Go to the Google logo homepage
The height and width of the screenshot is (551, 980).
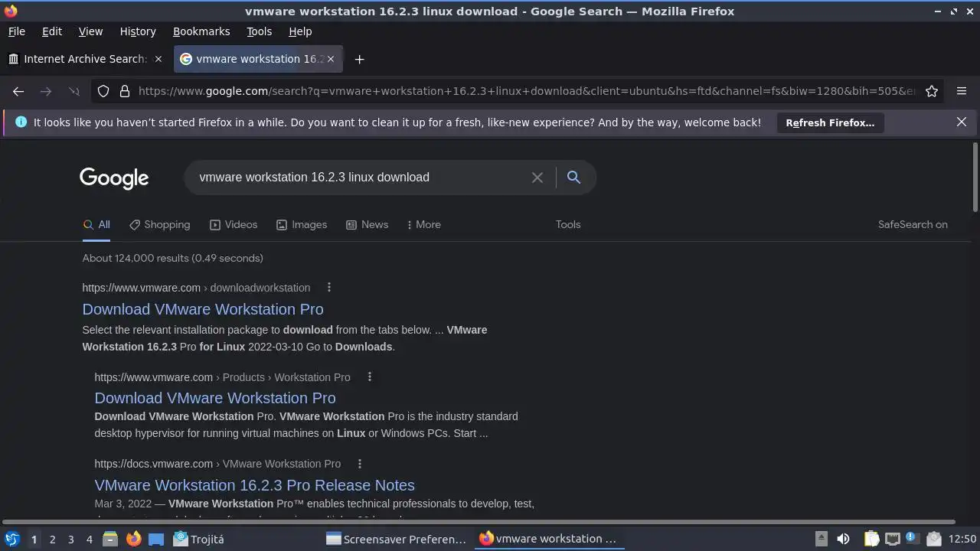tap(114, 178)
